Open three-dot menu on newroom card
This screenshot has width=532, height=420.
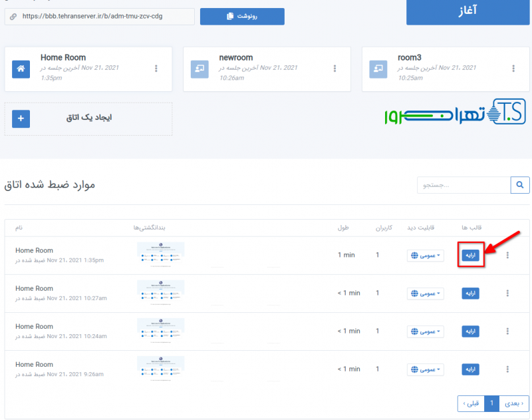(x=334, y=69)
